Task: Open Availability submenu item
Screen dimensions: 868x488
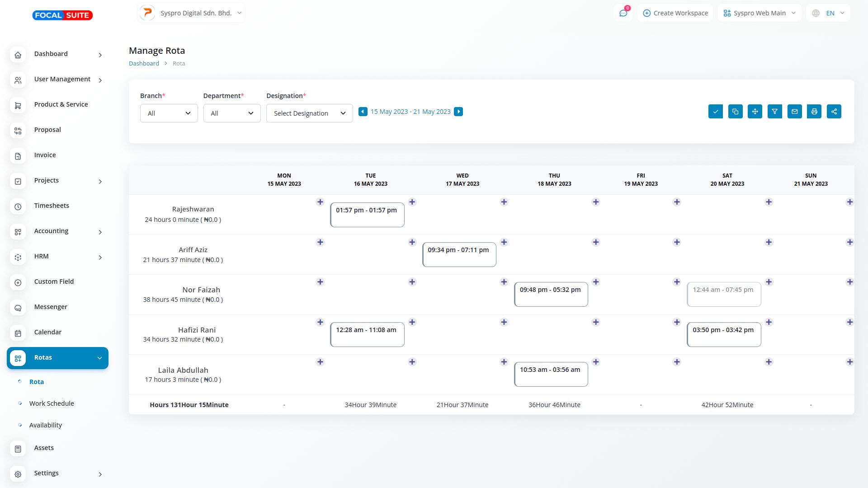Action: pos(46,425)
